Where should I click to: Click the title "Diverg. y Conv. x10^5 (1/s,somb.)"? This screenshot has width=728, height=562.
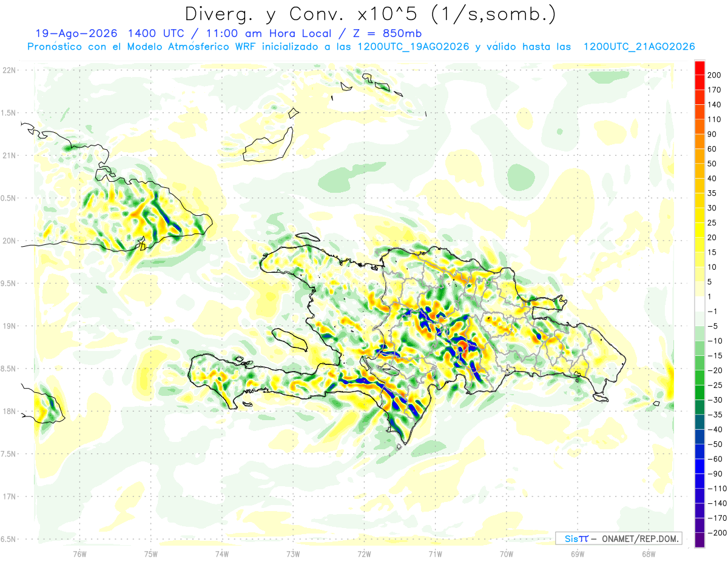[369, 14]
